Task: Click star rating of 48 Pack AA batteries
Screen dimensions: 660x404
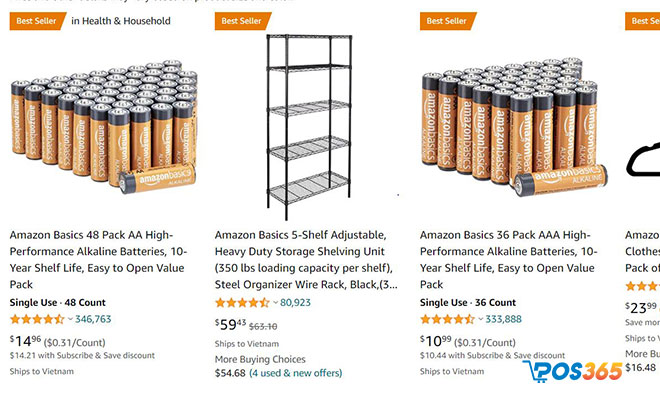Action: pos(37,319)
